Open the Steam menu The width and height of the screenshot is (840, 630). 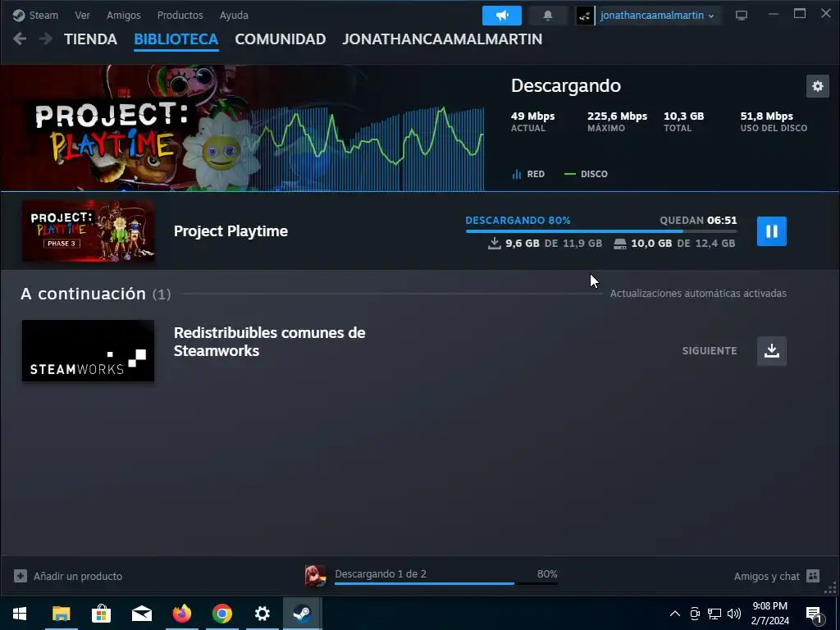pyautogui.click(x=36, y=15)
